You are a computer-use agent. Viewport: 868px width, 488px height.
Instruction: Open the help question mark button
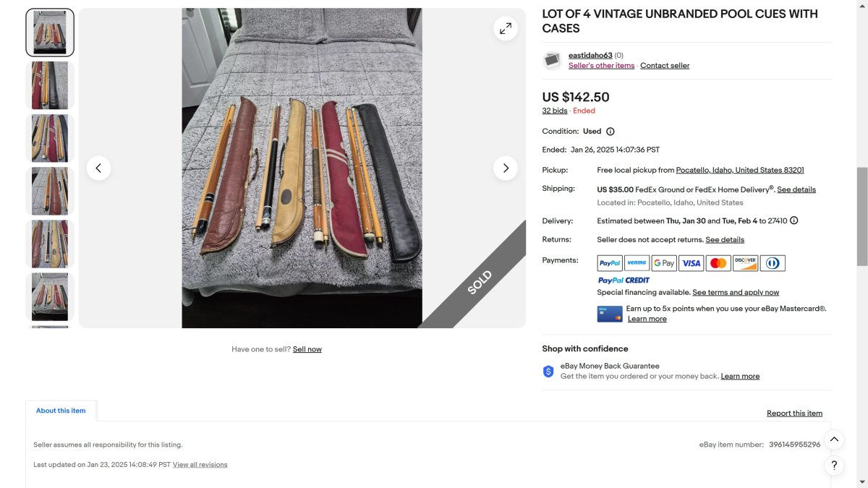tap(834, 466)
